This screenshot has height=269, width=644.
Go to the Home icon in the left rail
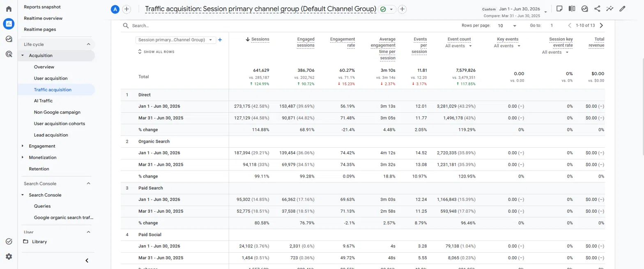[9, 9]
